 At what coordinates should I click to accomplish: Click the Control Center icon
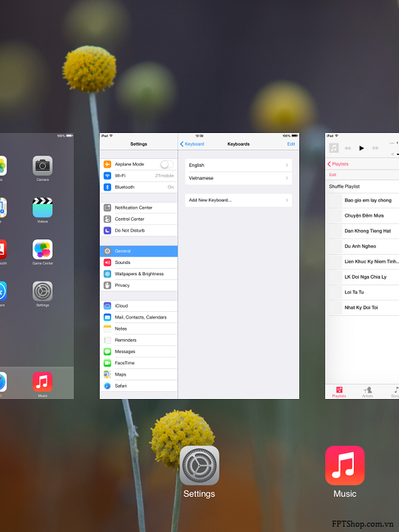(x=107, y=219)
